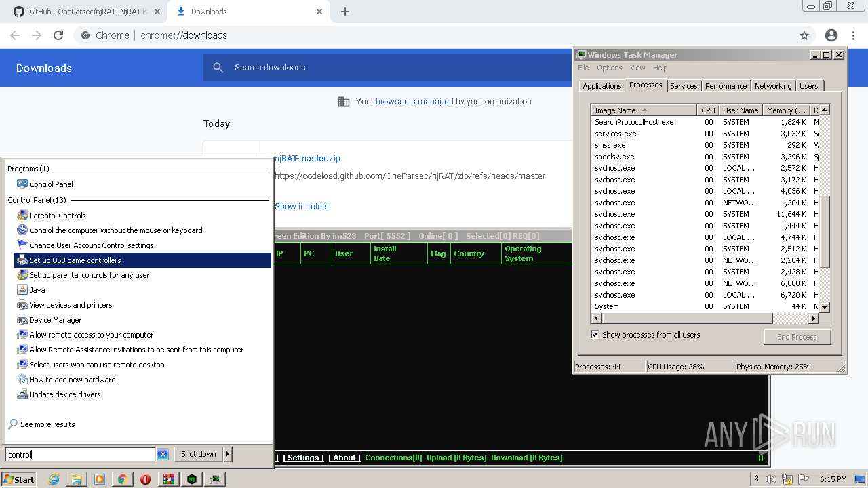The width and height of the screenshot is (868, 488).
Task: Open Task Manager View menu
Action: tap(637, 68)
